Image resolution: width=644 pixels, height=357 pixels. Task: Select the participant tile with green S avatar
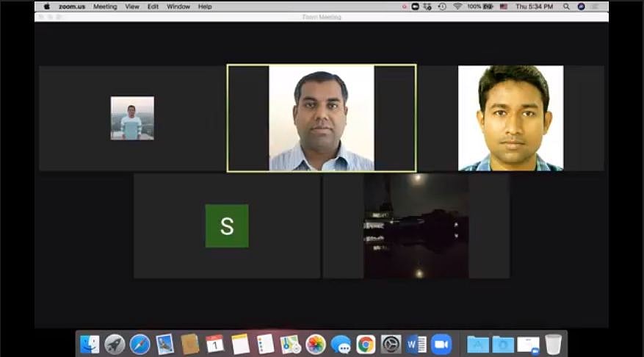[x=227, y=226]
